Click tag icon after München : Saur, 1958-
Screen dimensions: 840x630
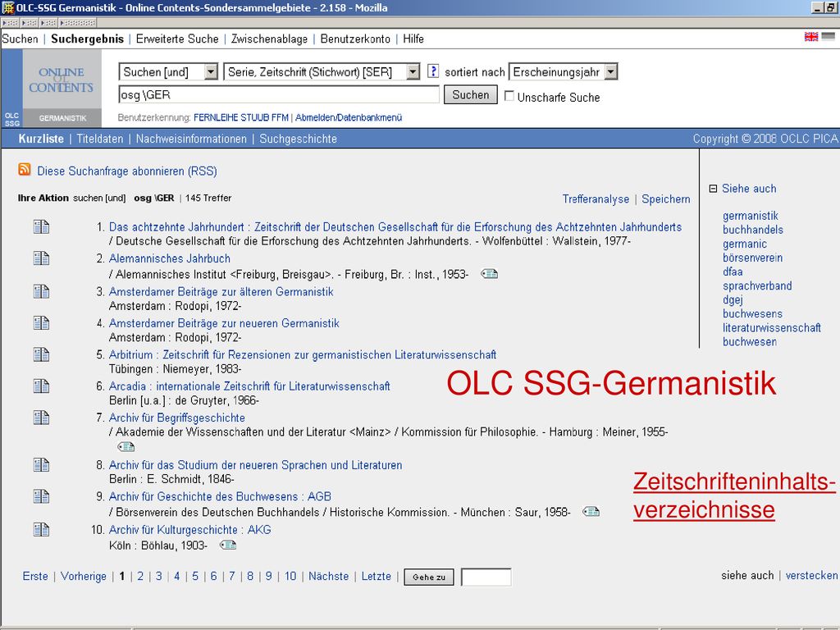(x=591, y=512)
